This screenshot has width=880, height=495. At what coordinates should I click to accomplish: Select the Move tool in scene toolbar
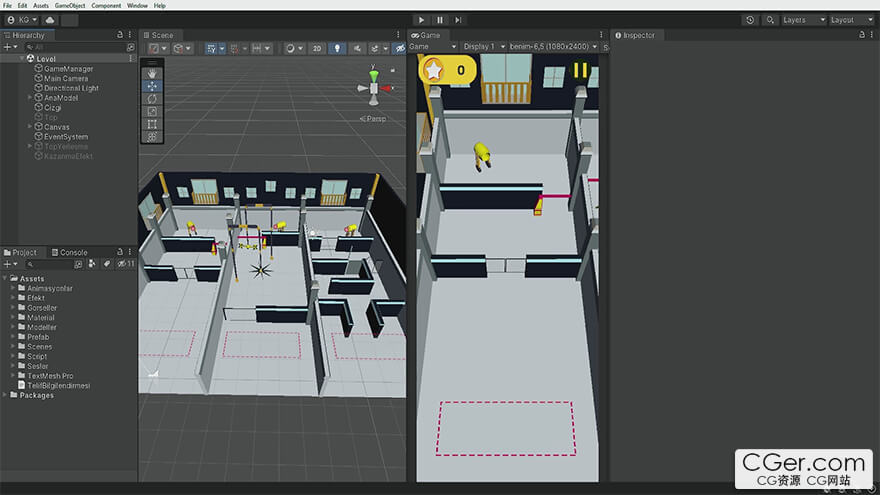click(152, 86)
